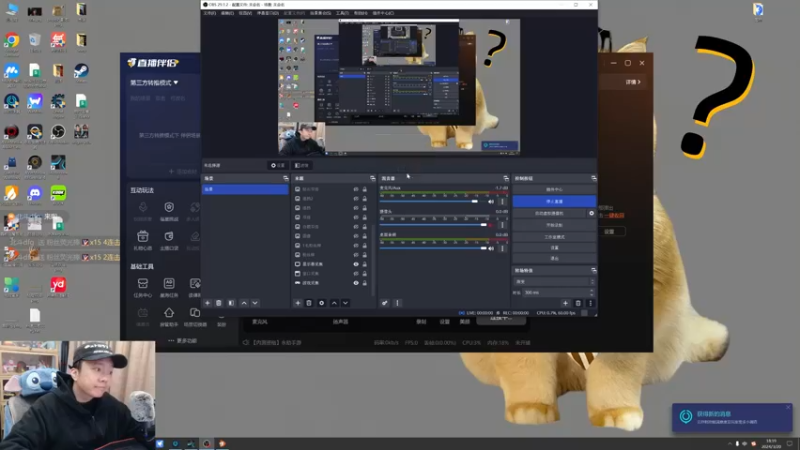Open the red yd desktop shortcut

[58, 285]
